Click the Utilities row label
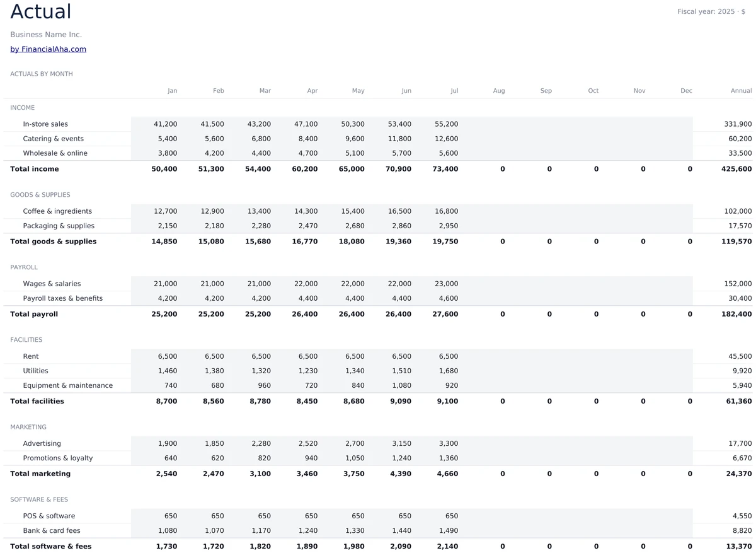 pos(35,371)
